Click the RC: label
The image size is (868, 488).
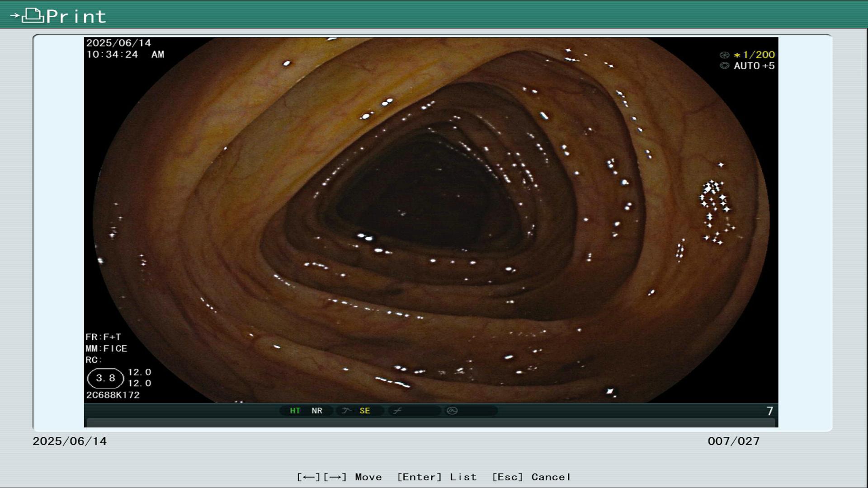(x=94, y=360)
